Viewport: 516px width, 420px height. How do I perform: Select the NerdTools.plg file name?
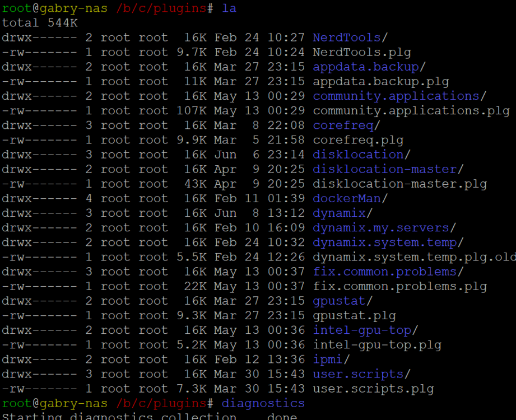[362, 52]
